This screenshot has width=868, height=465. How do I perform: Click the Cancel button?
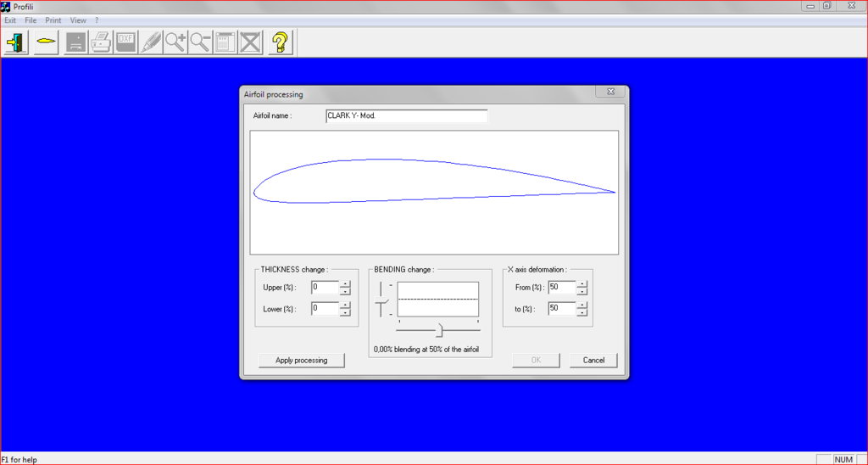tap(593, 360)
